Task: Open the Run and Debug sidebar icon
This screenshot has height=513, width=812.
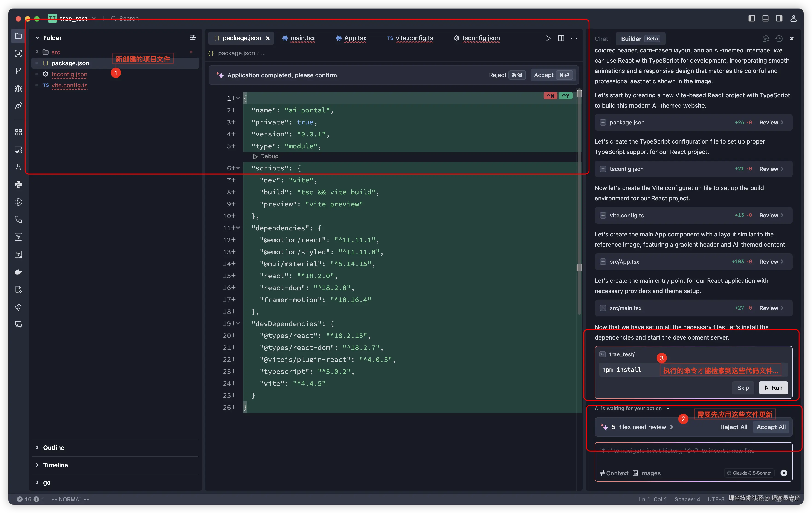Action: (x=18, y=88)
